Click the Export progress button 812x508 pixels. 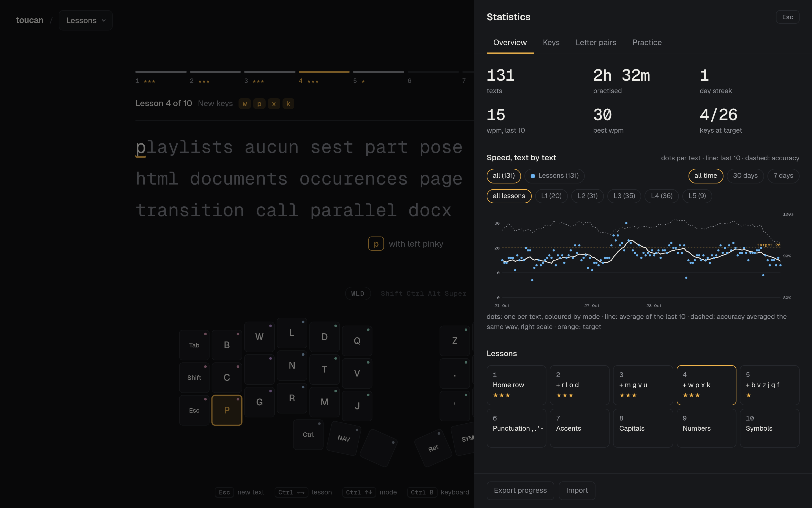coord(520,491)
